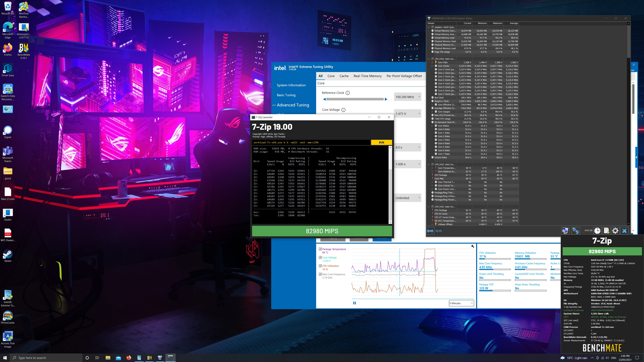
Task: Open Reference Clock 100.300 MHz dropdown
Action: pyautogui.click(x=408, y=97)
